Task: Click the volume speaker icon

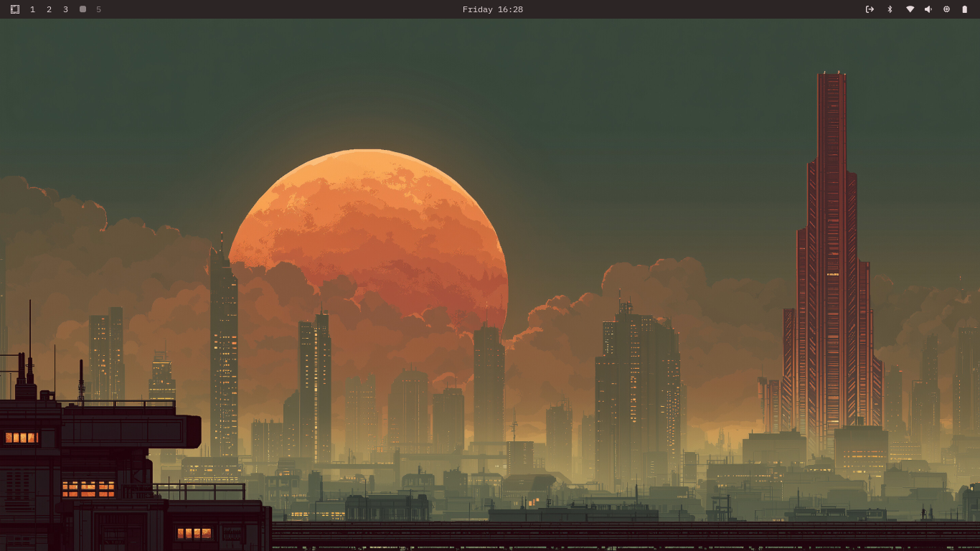Action: pyautogui.click(x=928, y=9)
